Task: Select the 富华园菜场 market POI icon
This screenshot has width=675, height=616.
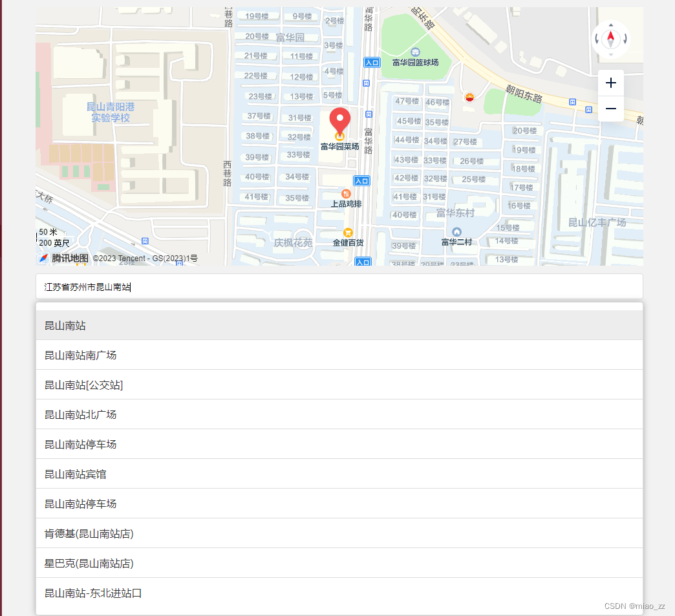Action: click(x=339, y=137)
